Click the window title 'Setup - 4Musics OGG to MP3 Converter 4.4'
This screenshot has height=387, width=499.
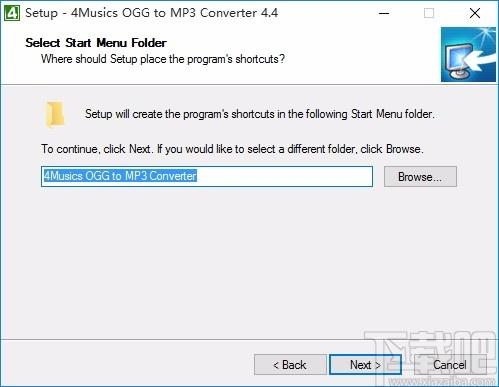(151, 13)
